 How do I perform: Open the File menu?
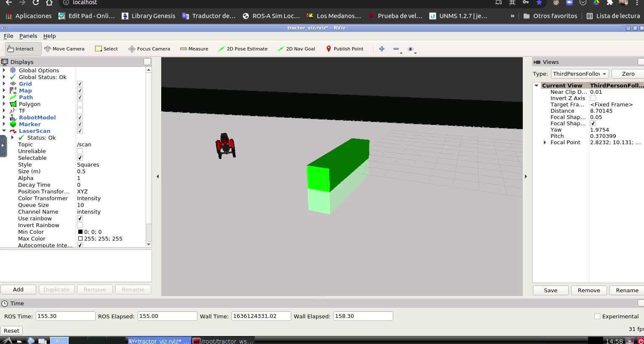pos(8,36)
